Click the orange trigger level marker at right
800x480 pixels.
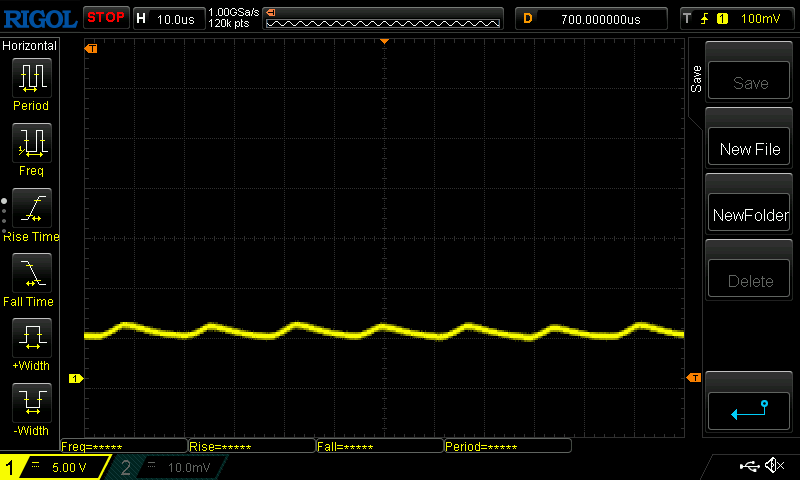[693, 377]
